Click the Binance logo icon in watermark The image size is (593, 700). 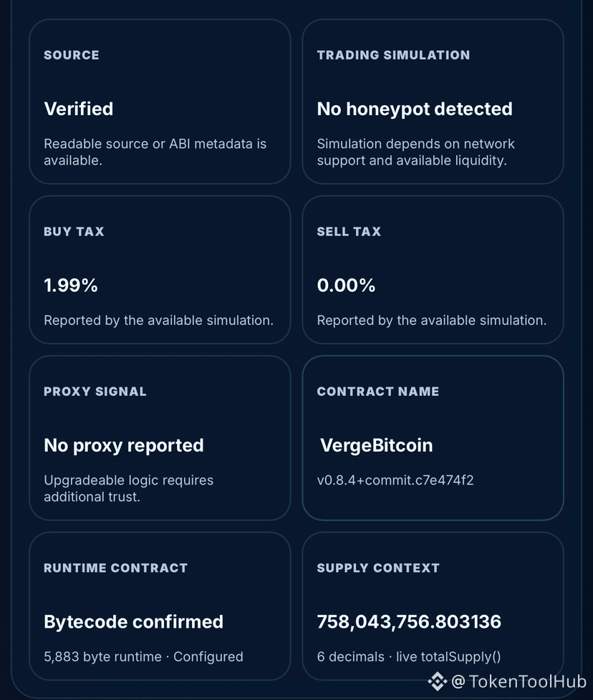pos(437,681)
